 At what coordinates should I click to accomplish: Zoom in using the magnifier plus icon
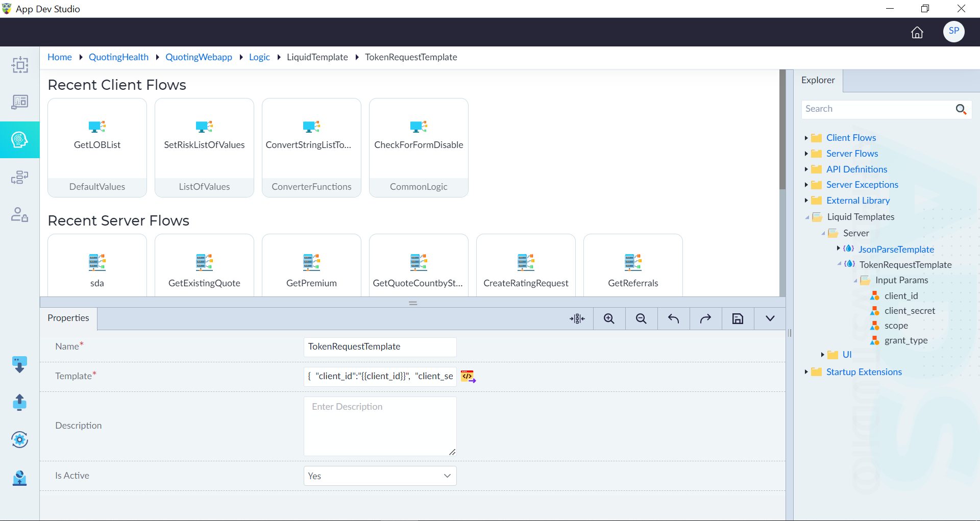[609, 319]
